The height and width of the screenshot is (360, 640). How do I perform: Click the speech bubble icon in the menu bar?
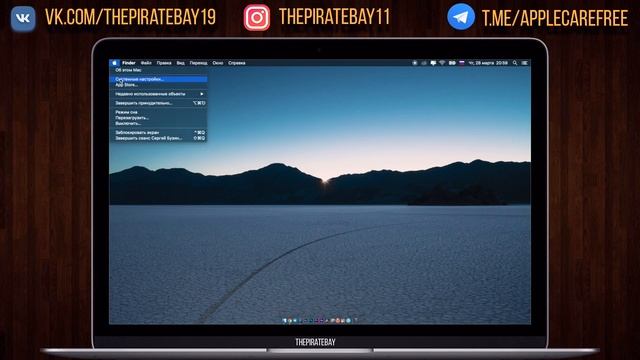433,63
